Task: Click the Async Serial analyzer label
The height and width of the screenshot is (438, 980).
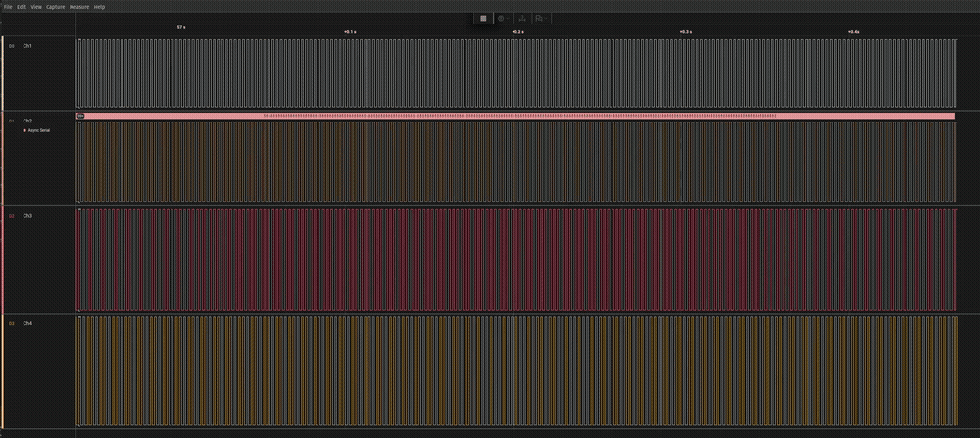Action: pos(39,129)
